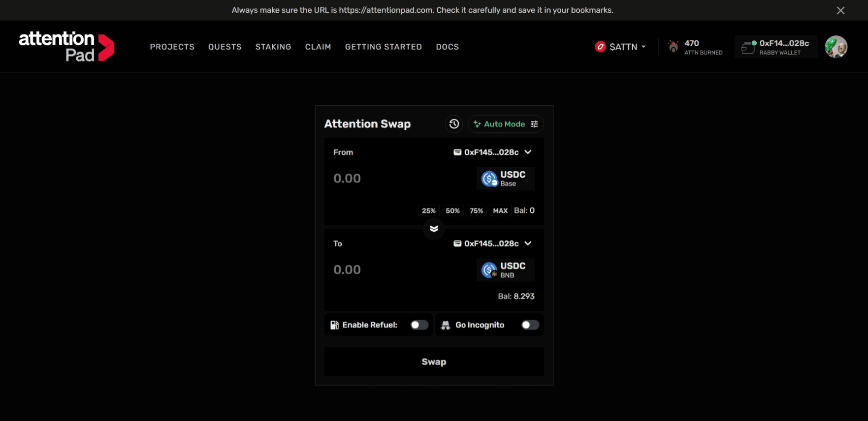
Task: Click the To wallet card icon
Action: [457, 243]
